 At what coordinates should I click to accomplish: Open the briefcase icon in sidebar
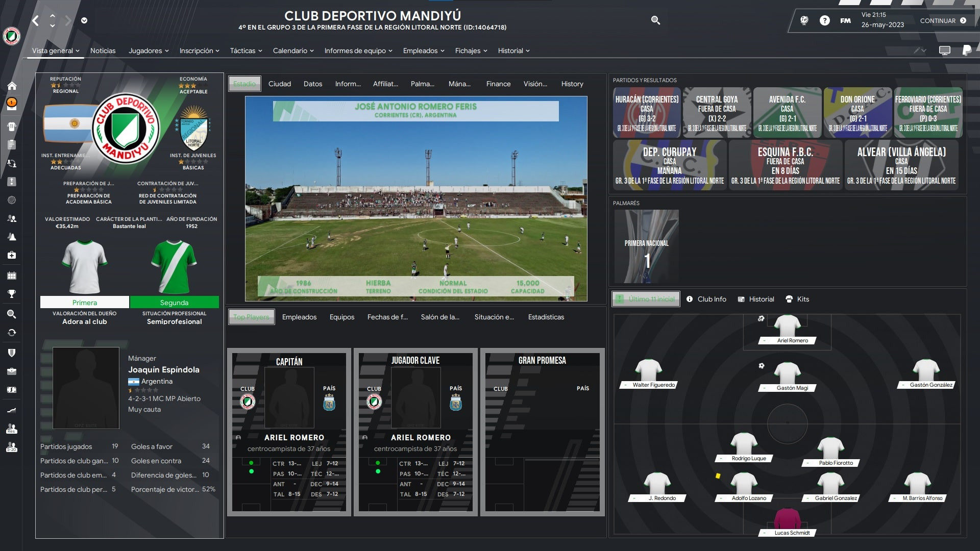click(12, 371)
